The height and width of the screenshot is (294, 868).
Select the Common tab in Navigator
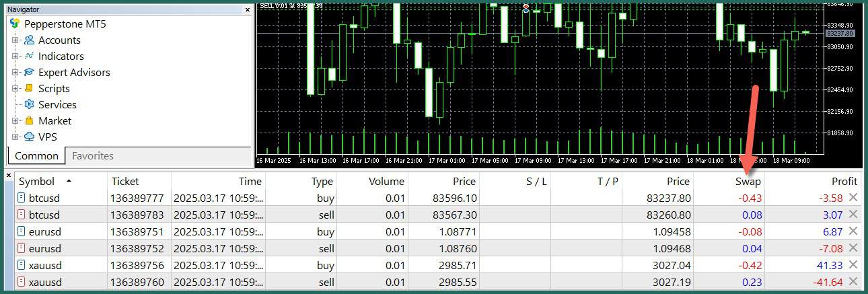[x=36, y=156]
